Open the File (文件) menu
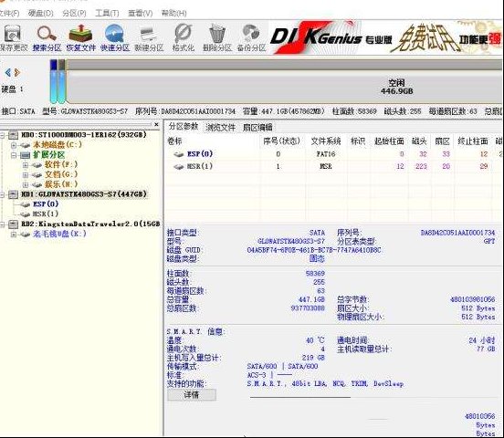Viewport: 504px width, 438px height. (9, 13)
